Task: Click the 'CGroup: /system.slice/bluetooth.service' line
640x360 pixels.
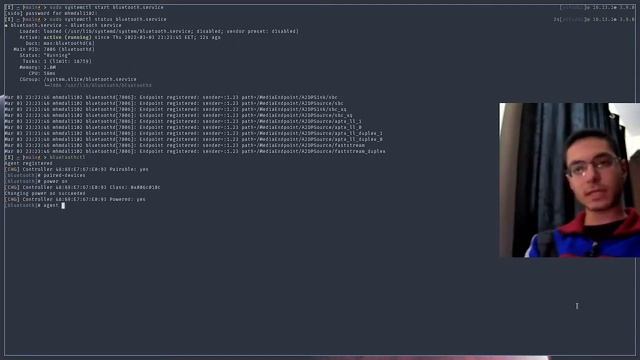Action: pyautogui.click(x=78, y=79)
